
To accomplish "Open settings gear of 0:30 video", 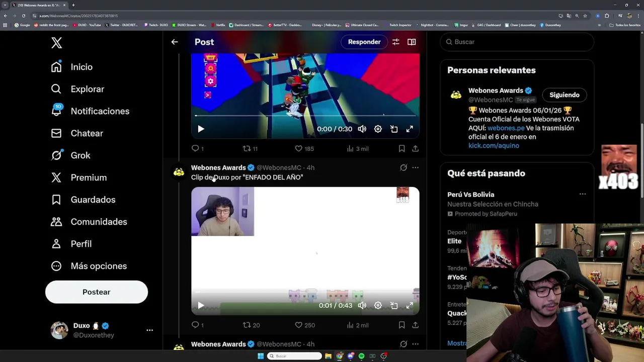I will tap(378, 129).
